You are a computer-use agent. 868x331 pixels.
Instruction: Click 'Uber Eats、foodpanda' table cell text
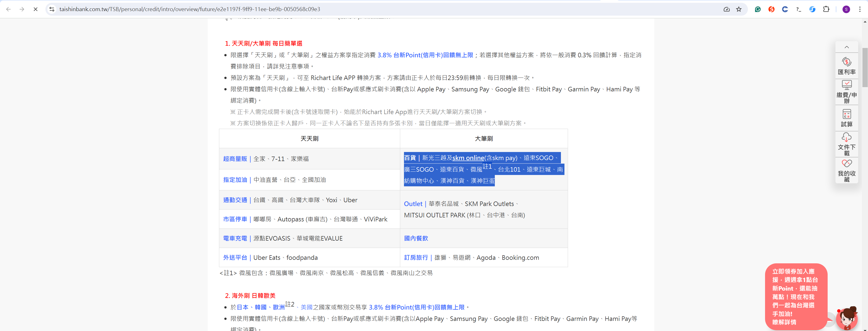285,258
